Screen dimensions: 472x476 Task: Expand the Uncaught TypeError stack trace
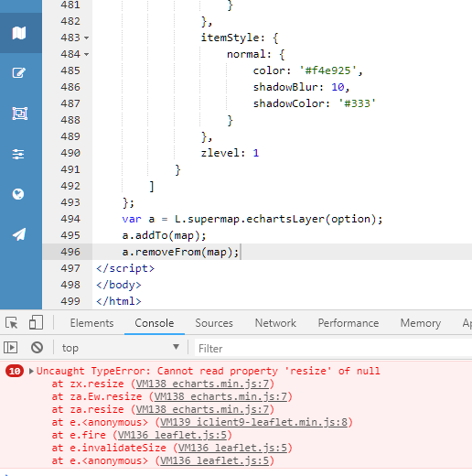coord(31,371)
